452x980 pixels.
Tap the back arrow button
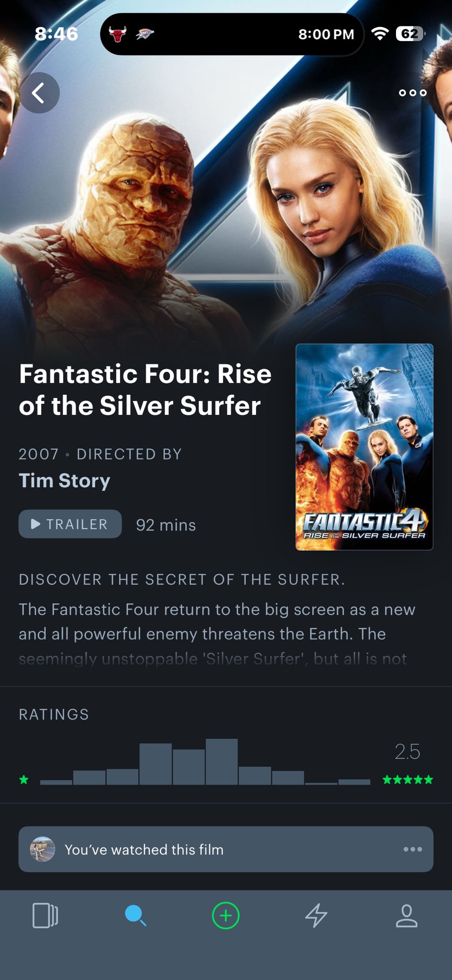coord(39,93)
